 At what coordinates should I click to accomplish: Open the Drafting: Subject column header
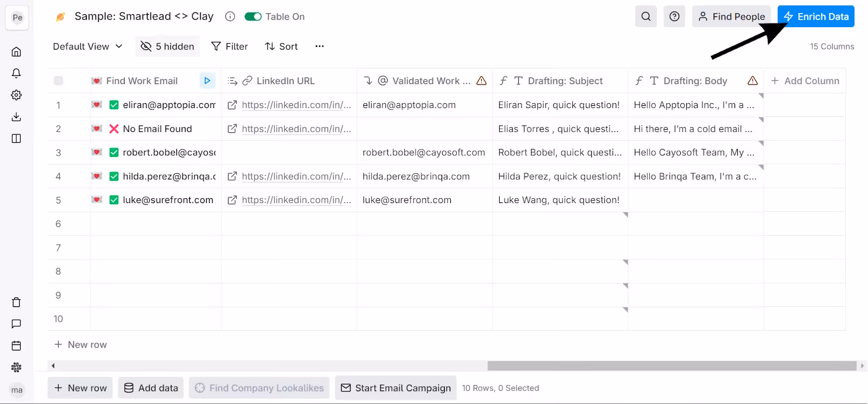click(x=560, y=81)
